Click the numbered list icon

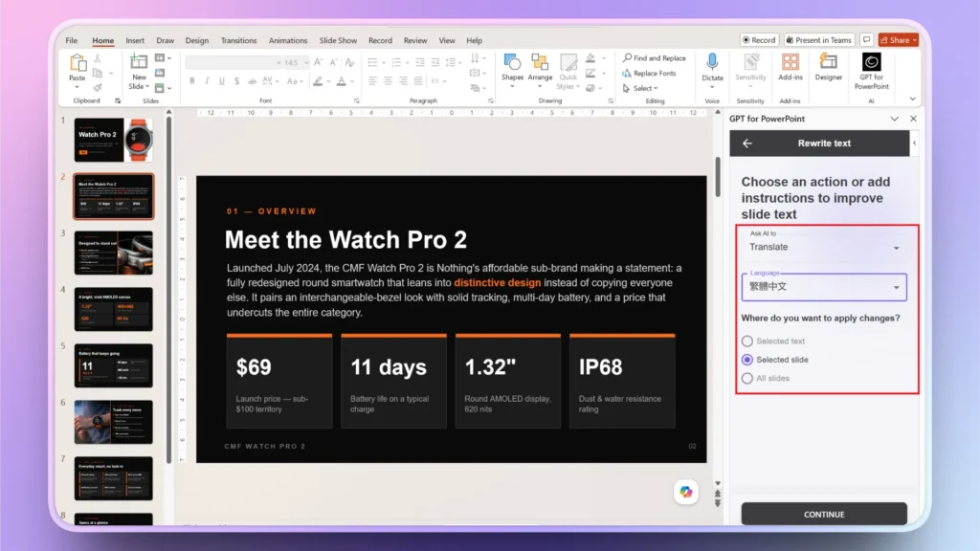395,62
